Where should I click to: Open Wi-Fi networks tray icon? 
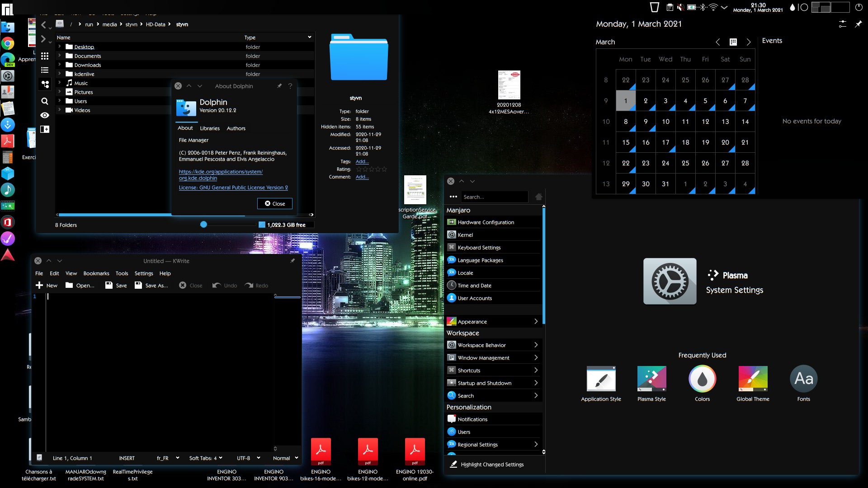[x=713, y=7]
